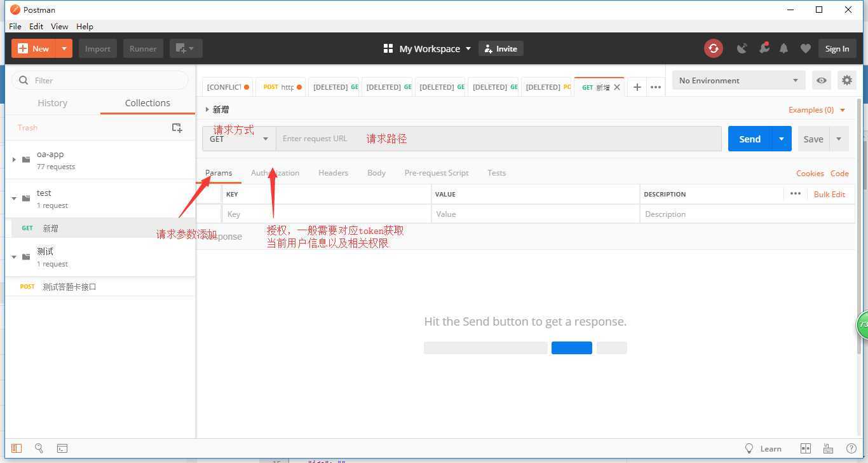The width and height of the screenshot is (868, 463).
Task: Click the Runner button
Action: [143, 48]
